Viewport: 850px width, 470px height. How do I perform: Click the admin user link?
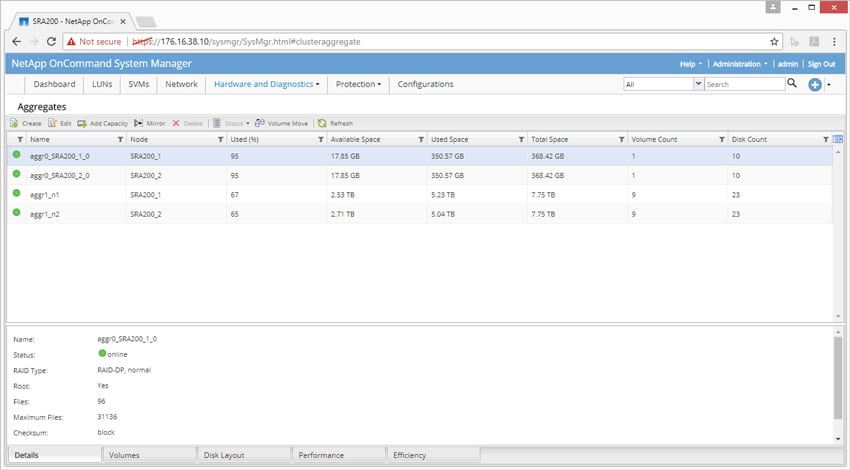(x=788, y=64)
